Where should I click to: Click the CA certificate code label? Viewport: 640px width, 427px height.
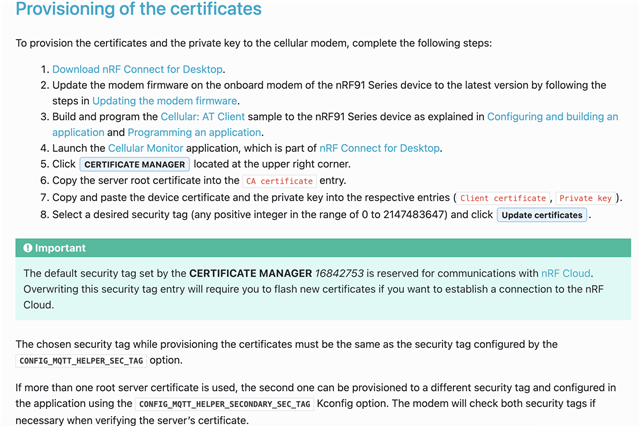point(279,181)
